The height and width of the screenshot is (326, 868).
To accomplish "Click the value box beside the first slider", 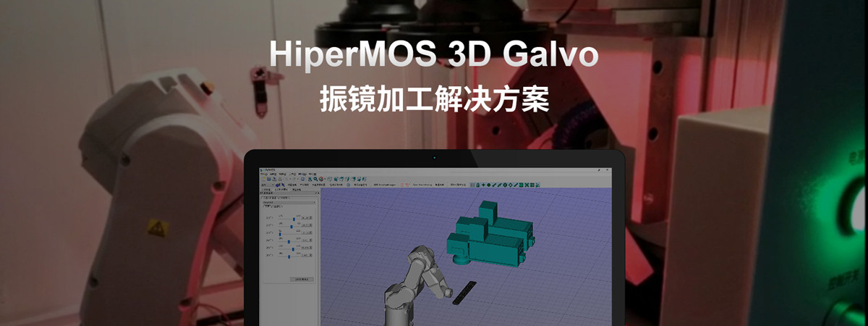I will pos(307,218).
